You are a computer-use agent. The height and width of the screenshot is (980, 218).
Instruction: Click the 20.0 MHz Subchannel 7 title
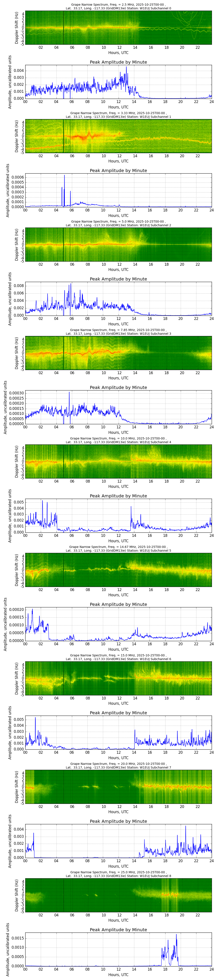(x=118, y=765)
